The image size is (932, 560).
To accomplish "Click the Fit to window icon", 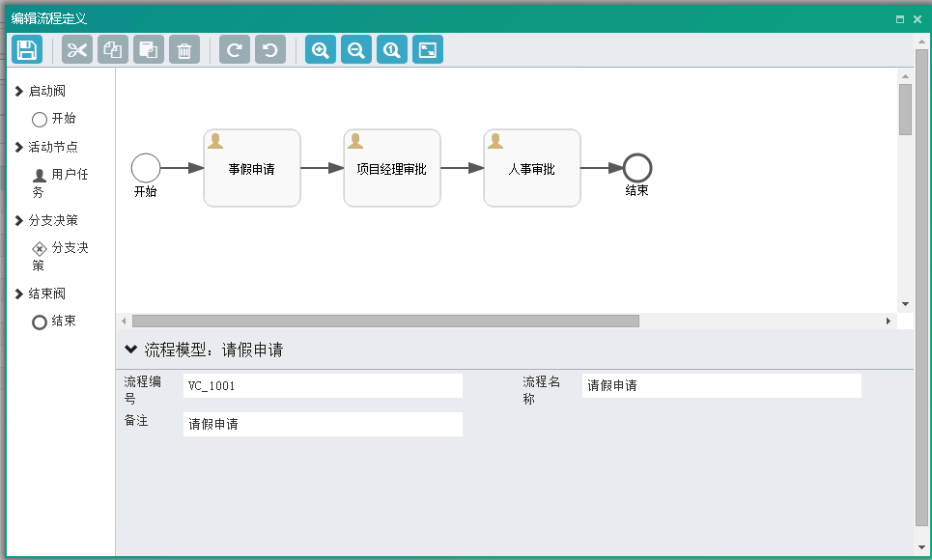I will point(427,49).
